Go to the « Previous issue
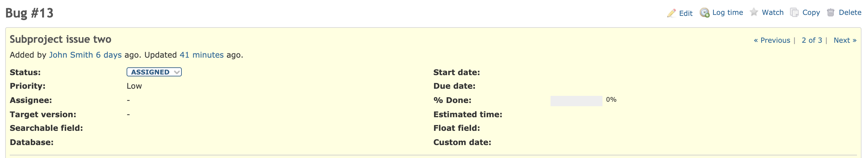The height and width of the screenshot is (158, 868). coord(772,40)
